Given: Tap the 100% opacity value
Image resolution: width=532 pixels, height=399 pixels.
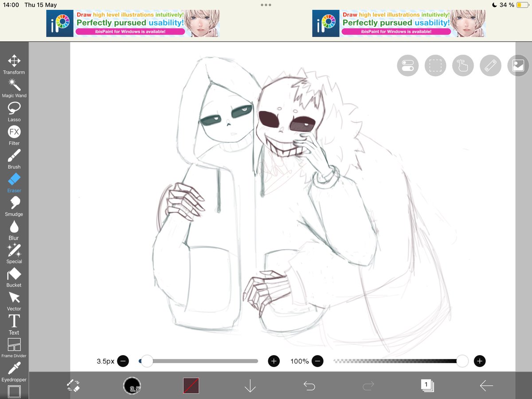Looking at the screenshot, I should point(300,361).
